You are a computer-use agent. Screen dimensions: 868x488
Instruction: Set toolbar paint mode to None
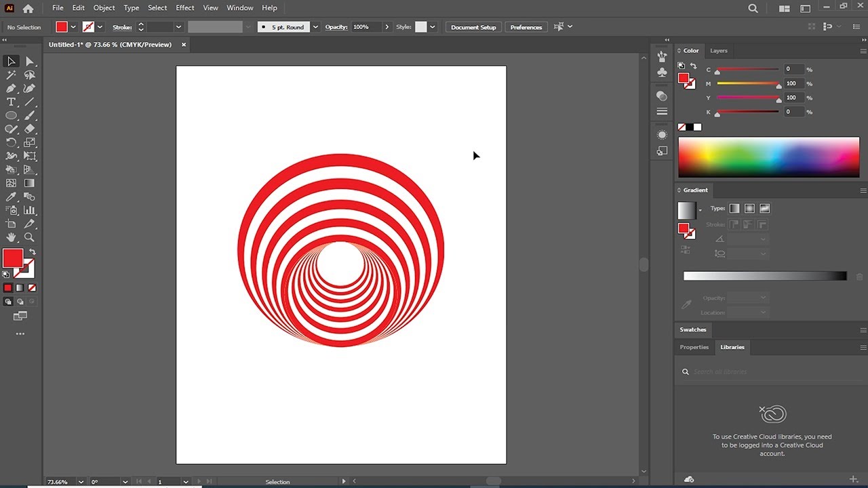coord(31,288)
